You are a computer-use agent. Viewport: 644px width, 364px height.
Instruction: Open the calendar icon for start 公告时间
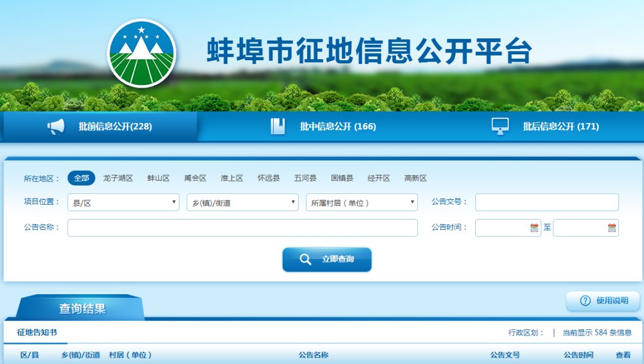coord(535,227)
